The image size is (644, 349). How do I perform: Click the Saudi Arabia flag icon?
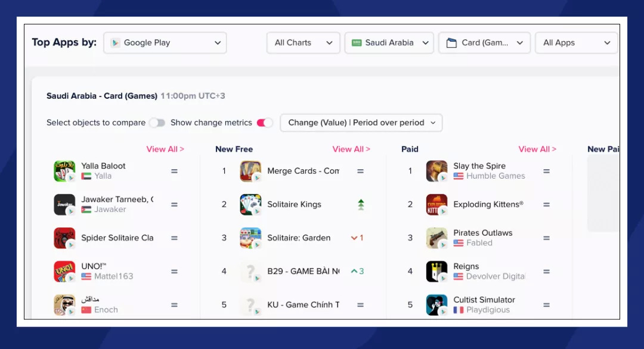point(357,43)
